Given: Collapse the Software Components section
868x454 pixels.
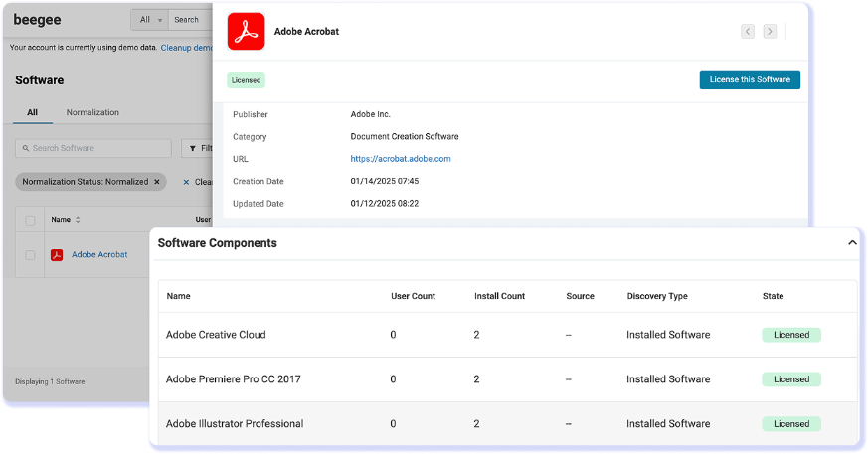Looking at the screenshot, I should point(852,242).
